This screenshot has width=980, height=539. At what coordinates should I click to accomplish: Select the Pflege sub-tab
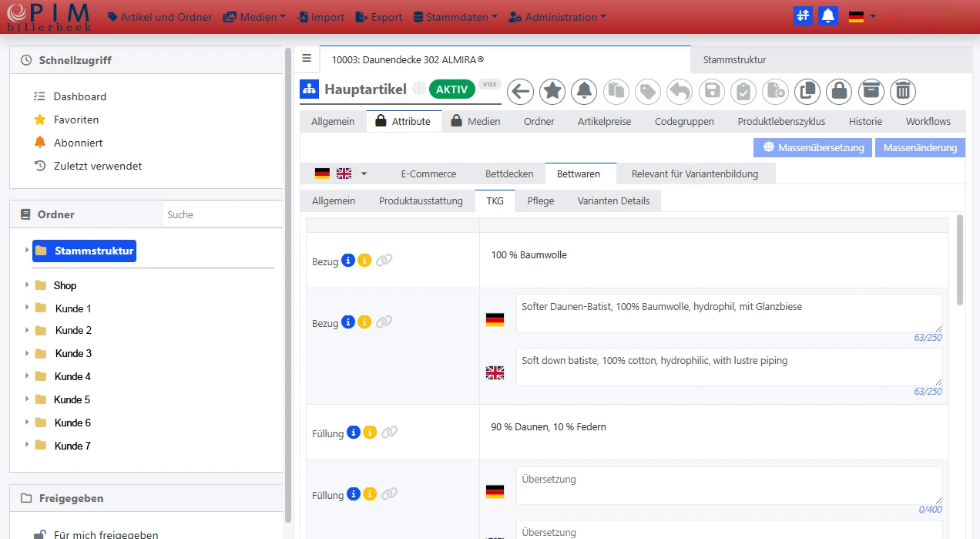click(x=541, y=200)
